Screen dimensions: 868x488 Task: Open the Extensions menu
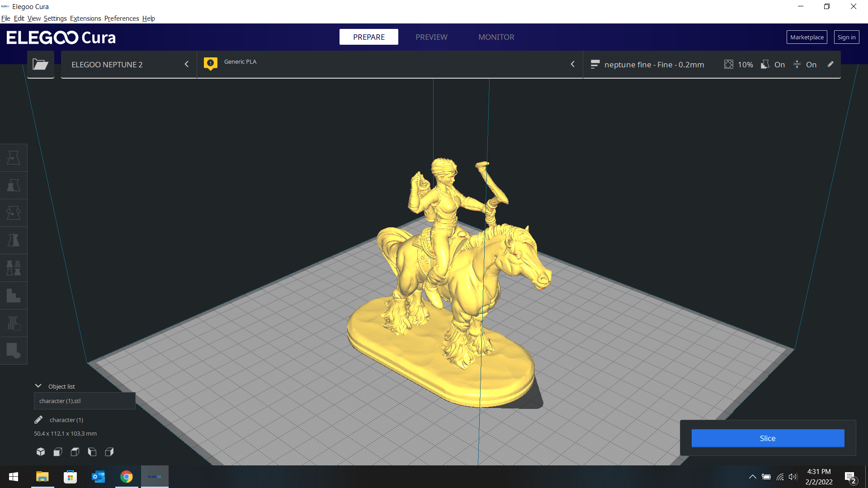pyautogui.click(x=85, y=19)
